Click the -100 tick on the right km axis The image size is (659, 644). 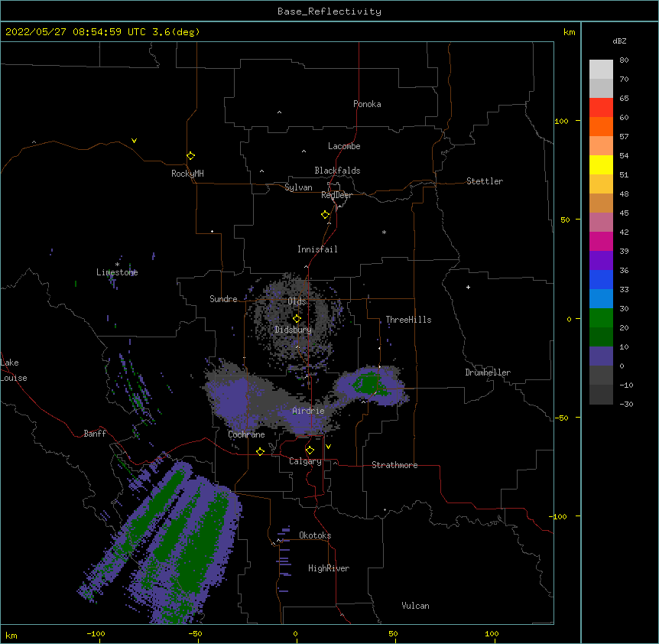coord(560,516)
